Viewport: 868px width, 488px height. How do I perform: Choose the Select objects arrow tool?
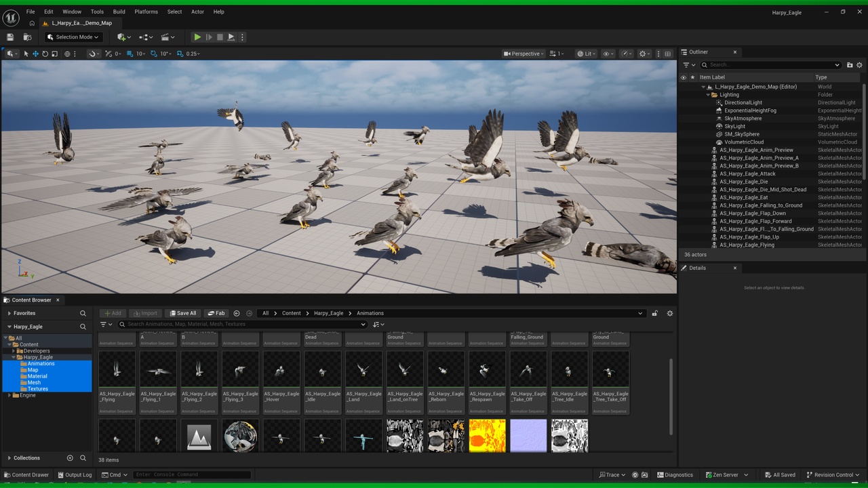[26, 54]
